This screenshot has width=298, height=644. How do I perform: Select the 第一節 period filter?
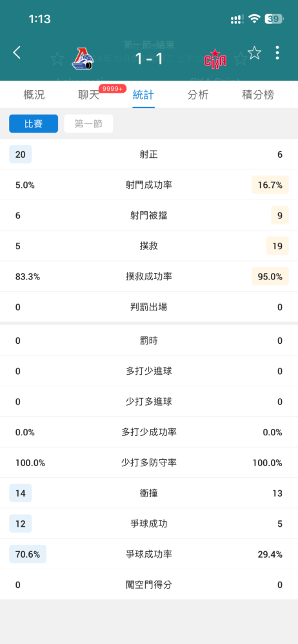(88, 124)
